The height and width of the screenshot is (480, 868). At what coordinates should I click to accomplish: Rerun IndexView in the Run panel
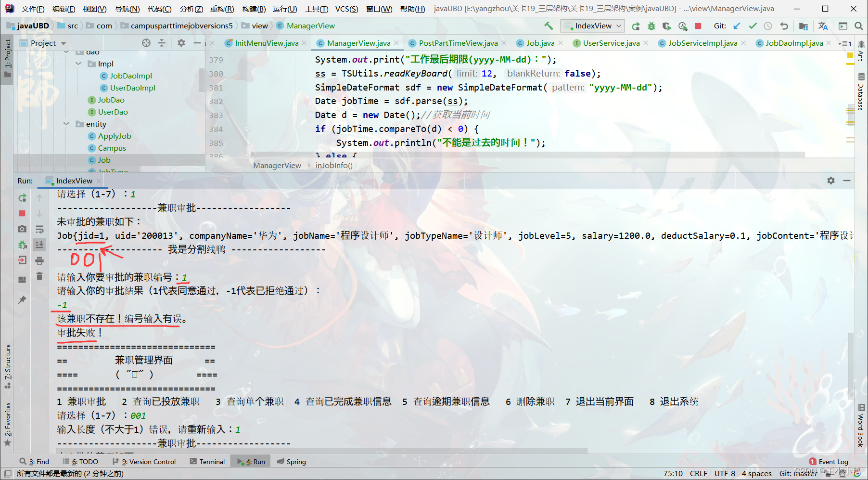22,198
